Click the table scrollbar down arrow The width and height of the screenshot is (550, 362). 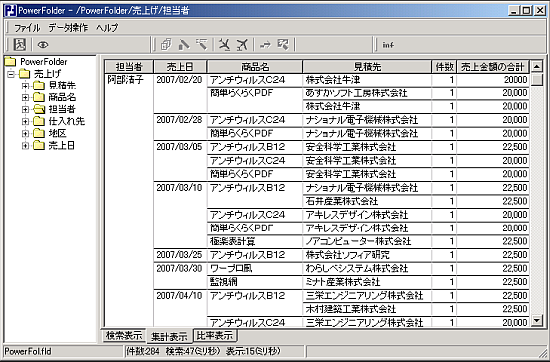537,320
